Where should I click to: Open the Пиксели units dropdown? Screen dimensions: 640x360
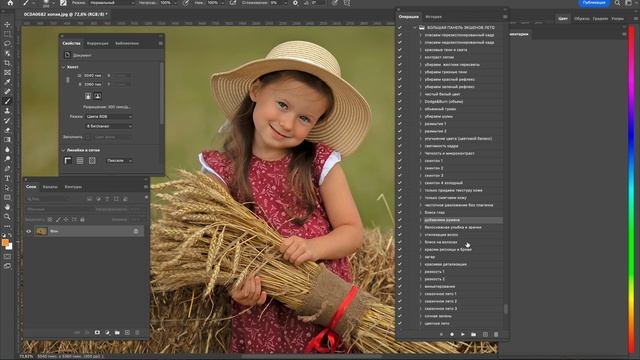[x=119, y=161]
